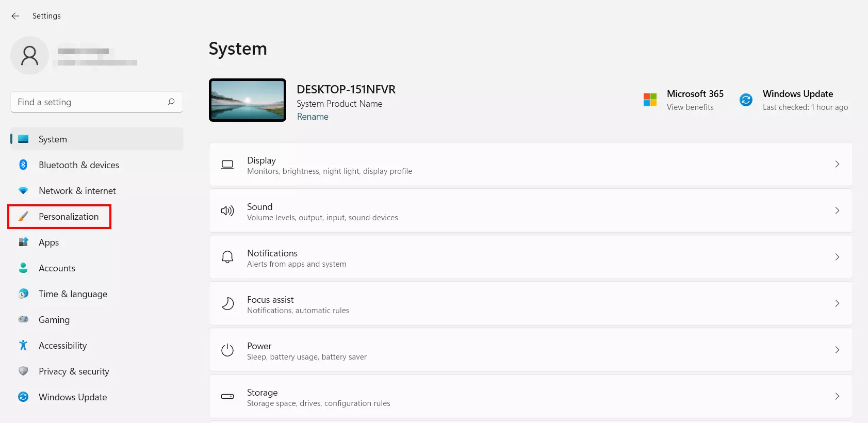Image resolution: width=868 pixels, height=423 pixels.
Task: Expand Focus assist chevron
Action: point(837,303)
